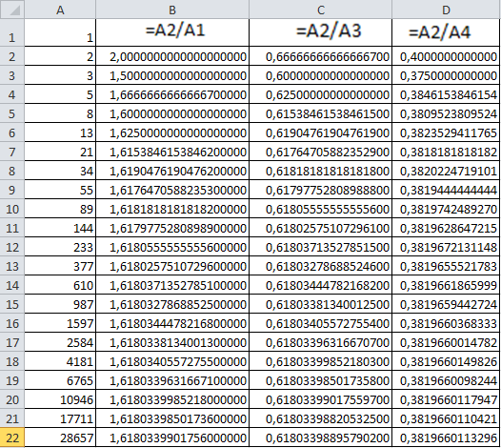
Task: Click cell with value 1,6180555555555600
Action: coord(172,247)
